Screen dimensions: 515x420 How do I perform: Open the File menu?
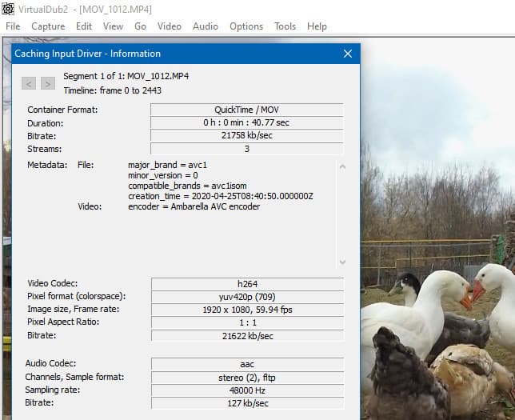pos(13,26)
